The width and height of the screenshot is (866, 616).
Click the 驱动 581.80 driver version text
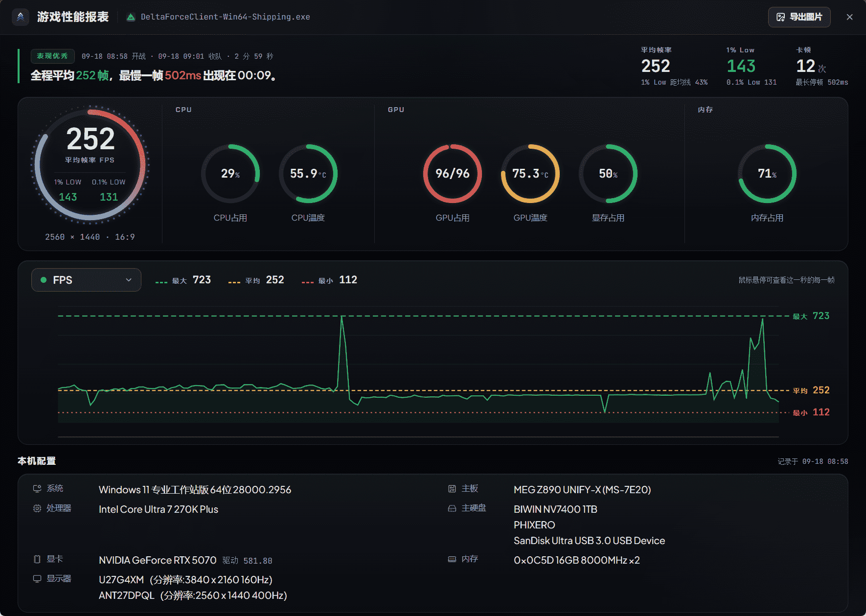pyautogui.click(x=247, y=561)
